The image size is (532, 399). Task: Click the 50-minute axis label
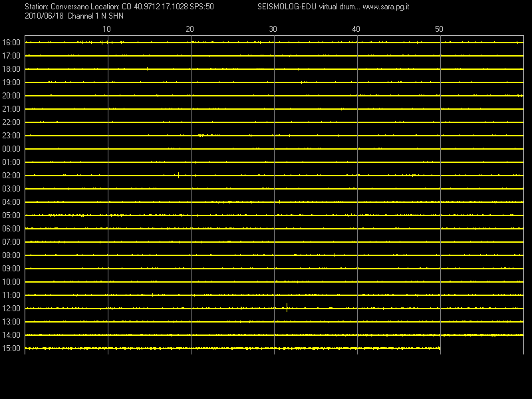click(439, 29)
